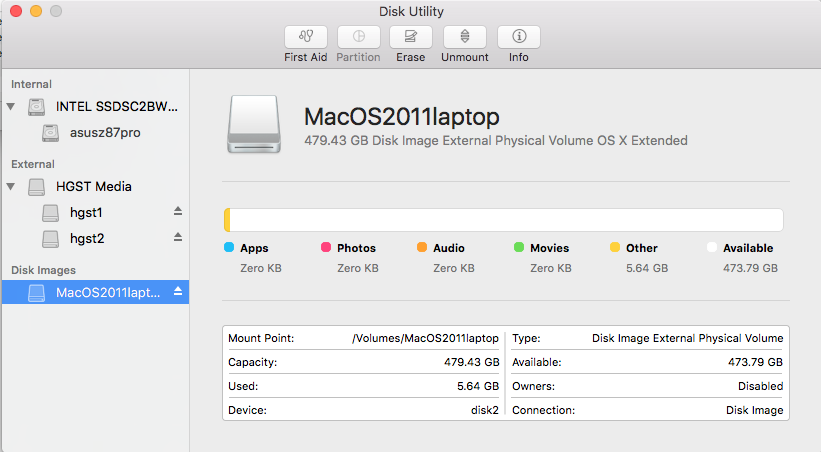Show Info for MacOS2011laptop
821x452 pixels.
519,37
